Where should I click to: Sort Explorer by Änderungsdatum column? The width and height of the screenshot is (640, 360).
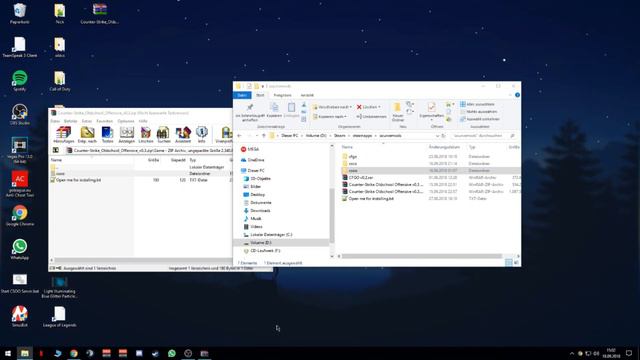click(445, 147)
